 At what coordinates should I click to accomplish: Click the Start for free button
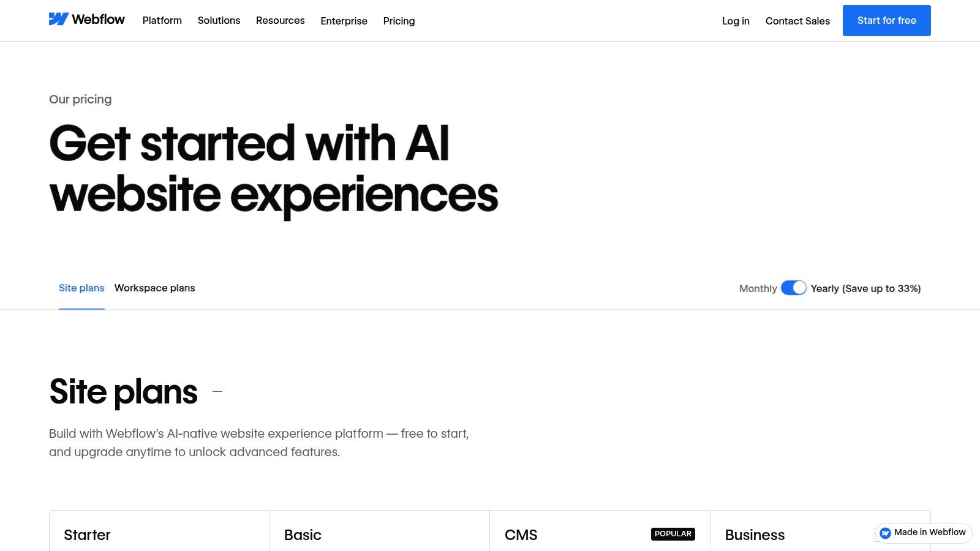pos(886,20)
